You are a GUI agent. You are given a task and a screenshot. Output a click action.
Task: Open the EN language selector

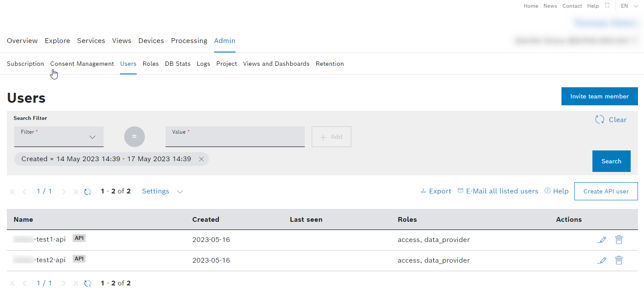(x=629, y=6)
